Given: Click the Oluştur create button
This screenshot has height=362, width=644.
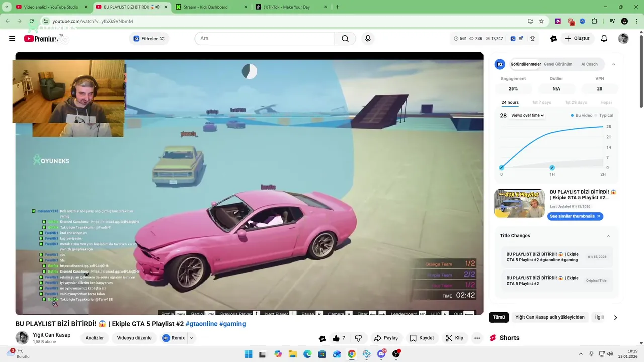Looking at the screenshot, I should click(577, 39).
